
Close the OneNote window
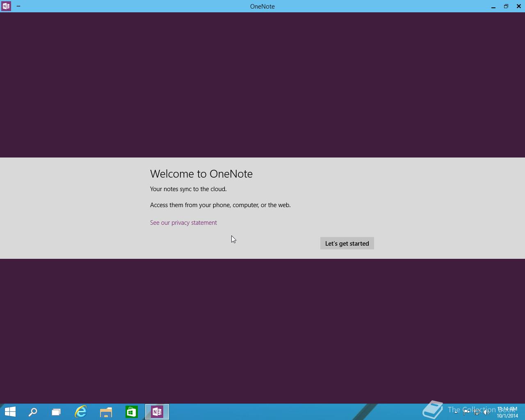pos(519,6)
